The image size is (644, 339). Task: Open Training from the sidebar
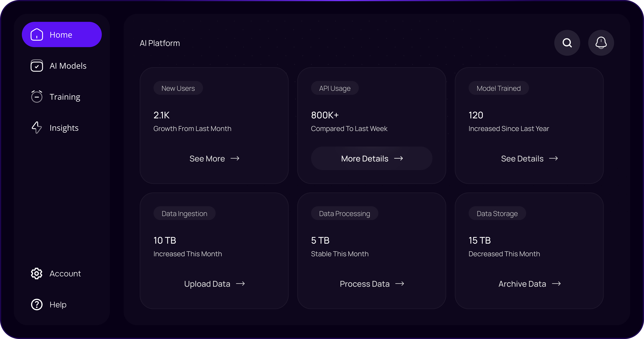click(65, 96)
